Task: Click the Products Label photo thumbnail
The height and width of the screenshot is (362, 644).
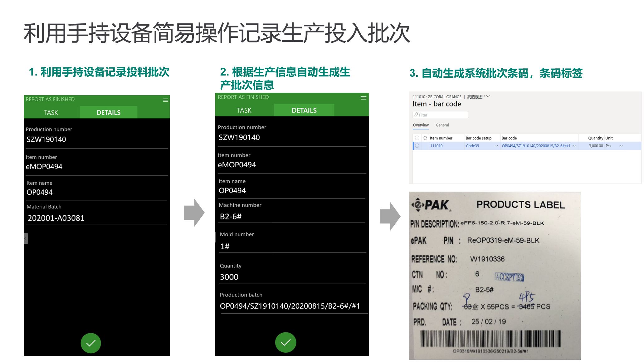Action: [x=495, y=276]
